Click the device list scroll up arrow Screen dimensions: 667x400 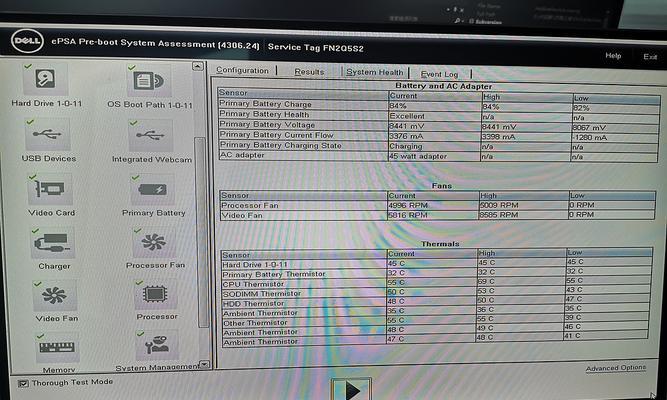point(197,66)
